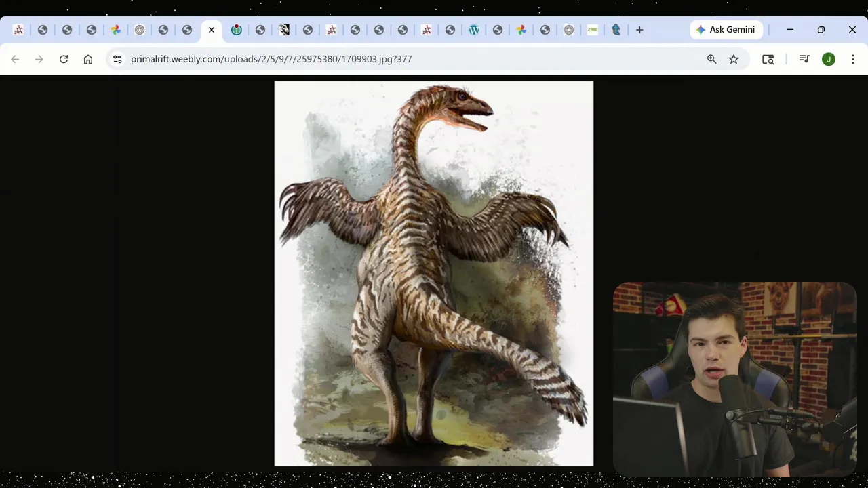Minimize the Chrome window
The image size is (868, 488).
coord(790,30)
